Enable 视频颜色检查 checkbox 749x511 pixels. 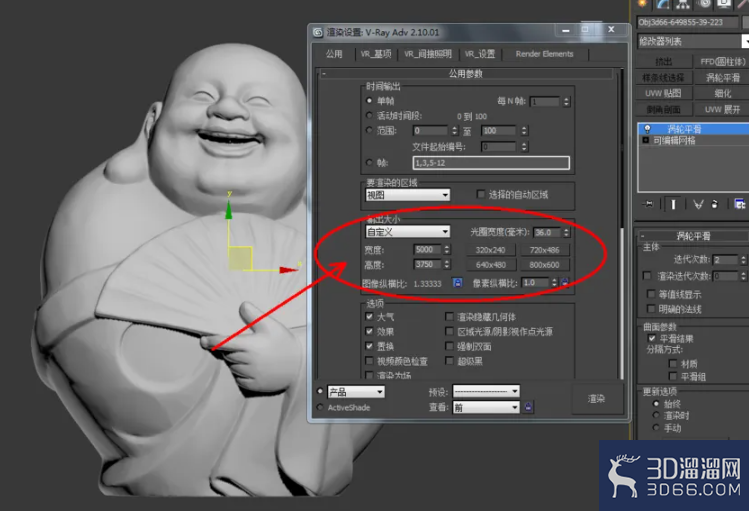click(369, 361)
